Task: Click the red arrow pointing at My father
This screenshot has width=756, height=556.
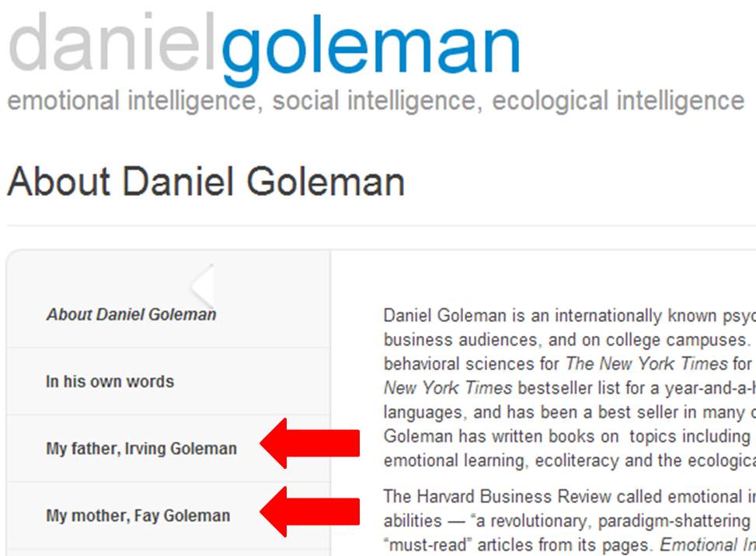Action: 310,443
